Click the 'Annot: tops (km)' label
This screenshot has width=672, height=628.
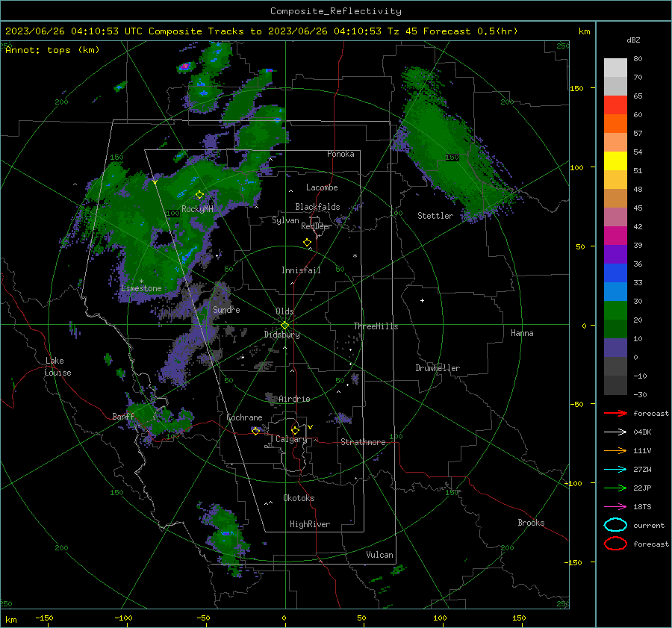click(x=52, y=50)
